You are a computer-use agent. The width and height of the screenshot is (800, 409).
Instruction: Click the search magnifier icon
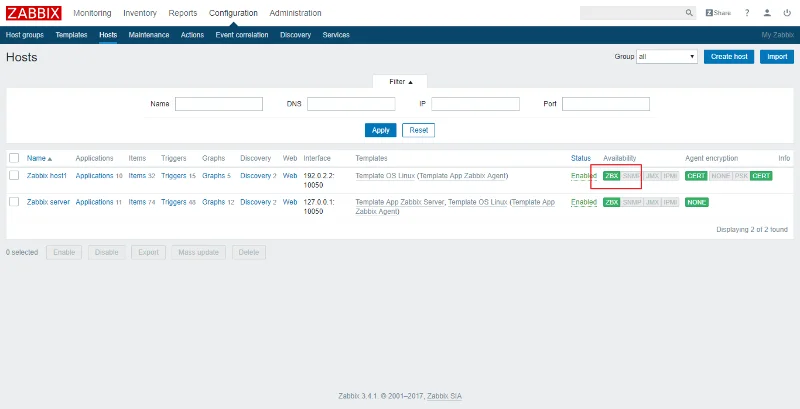(x=689, y=13)
